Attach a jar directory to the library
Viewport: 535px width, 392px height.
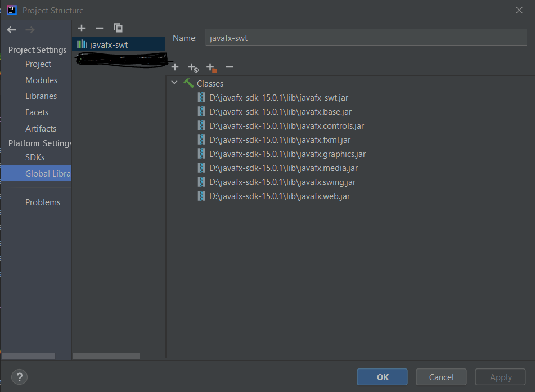212,67
